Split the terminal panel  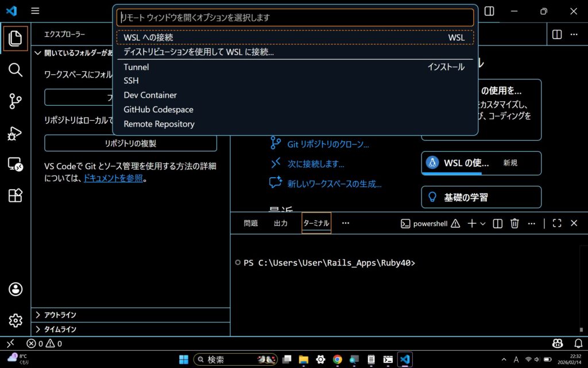[498, 223]
